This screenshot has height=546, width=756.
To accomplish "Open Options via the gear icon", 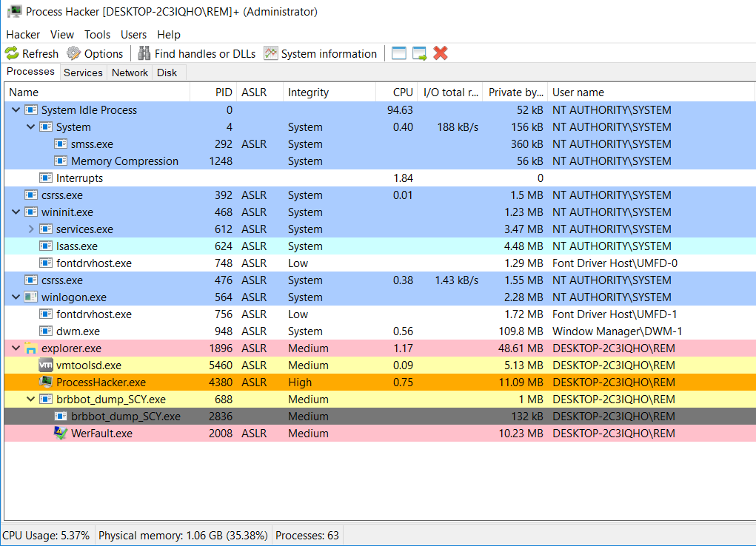I will 73,53.
